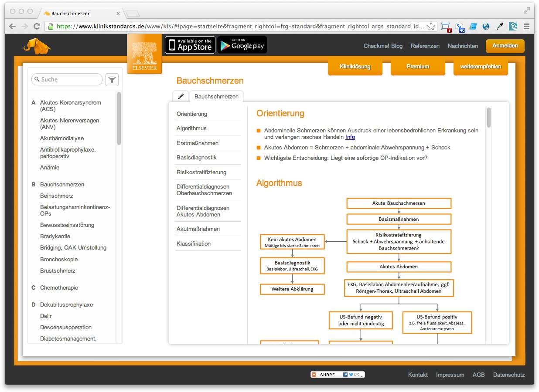This screenshot has width=539, height=392.
Task: Click the weiterempfehlen button
Action: tap(481, 67)
